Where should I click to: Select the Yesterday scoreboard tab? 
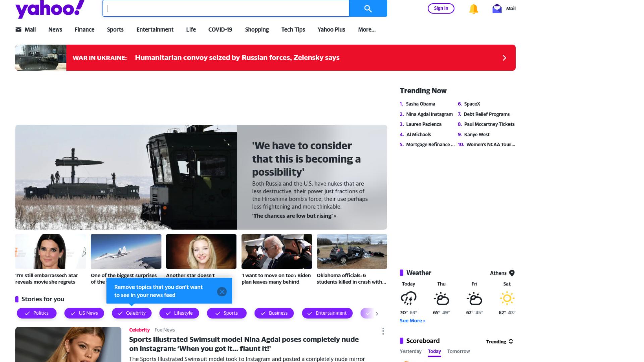click(411, 351)
